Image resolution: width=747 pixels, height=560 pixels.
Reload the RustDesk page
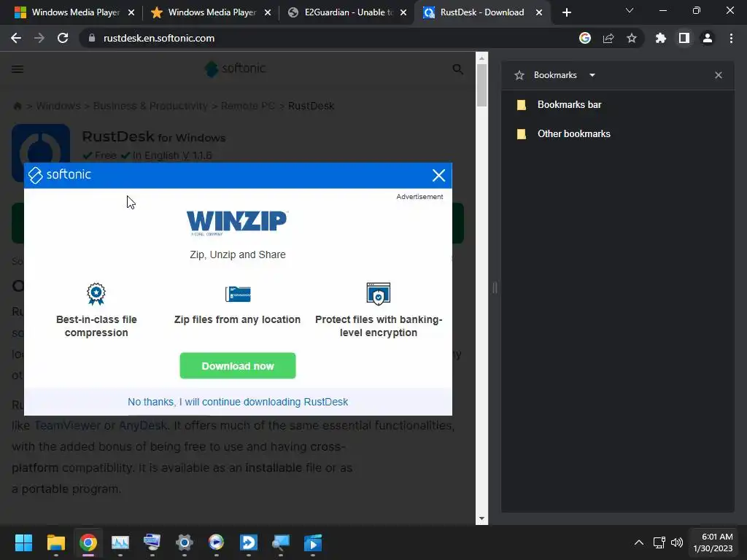[x=63, y=38]
